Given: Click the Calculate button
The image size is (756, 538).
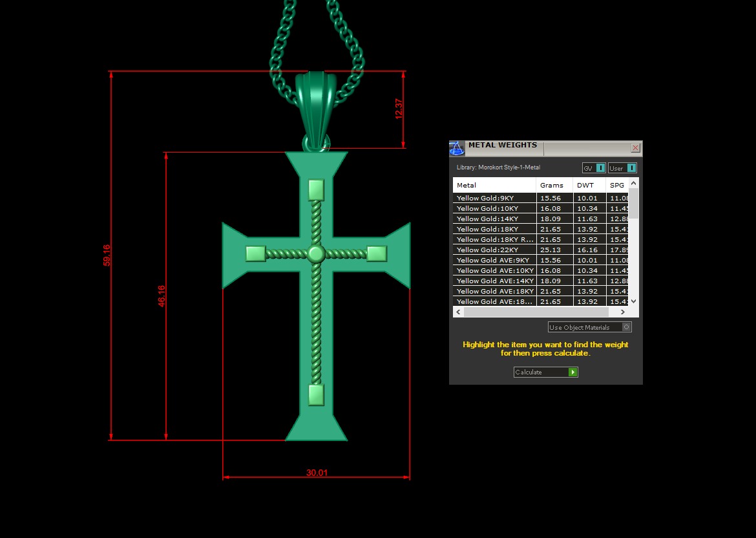Looking at the screenshot, I should [x=546, y=372].
